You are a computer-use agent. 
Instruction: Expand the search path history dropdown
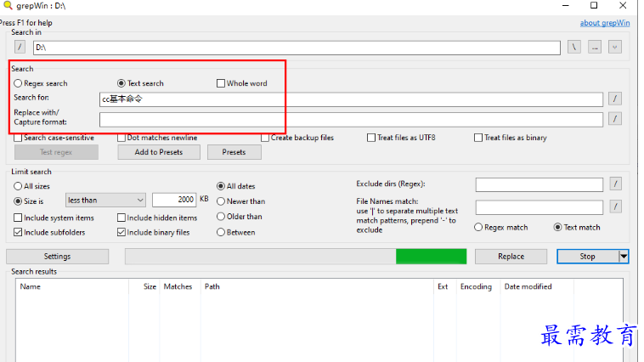point(614,47)
